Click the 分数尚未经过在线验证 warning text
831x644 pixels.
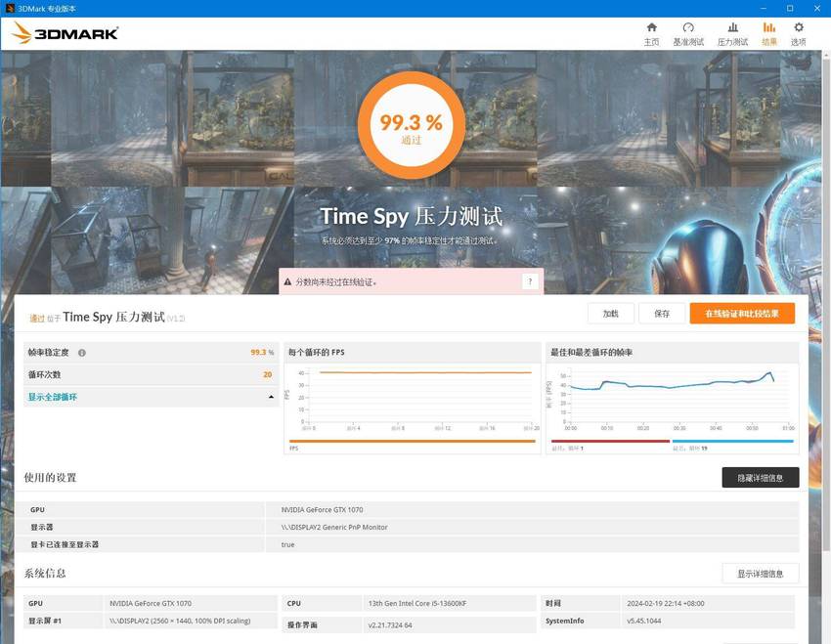point(336,282)
